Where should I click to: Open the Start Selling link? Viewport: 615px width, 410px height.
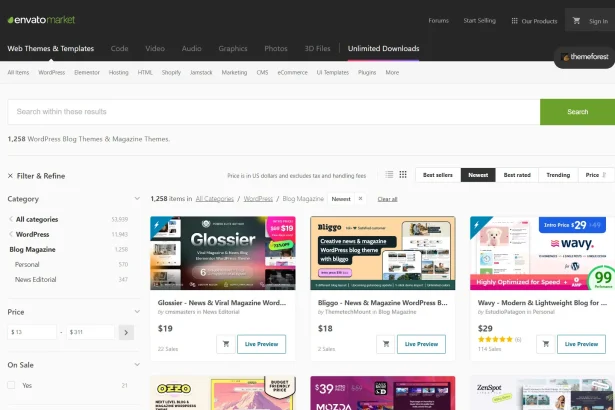[x=479, y=20]
